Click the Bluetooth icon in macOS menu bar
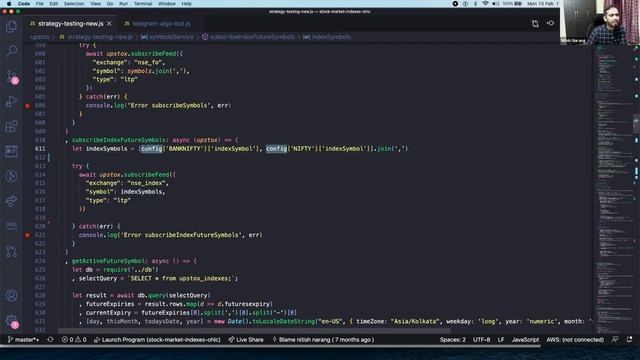This screenshot has width=640, height=360. point(476,4)
